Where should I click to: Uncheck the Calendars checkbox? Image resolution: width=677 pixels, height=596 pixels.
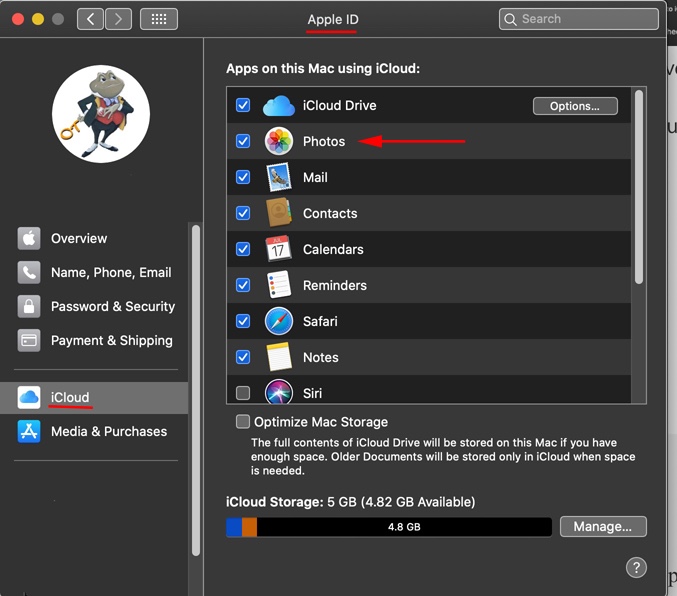click(243, 249)
